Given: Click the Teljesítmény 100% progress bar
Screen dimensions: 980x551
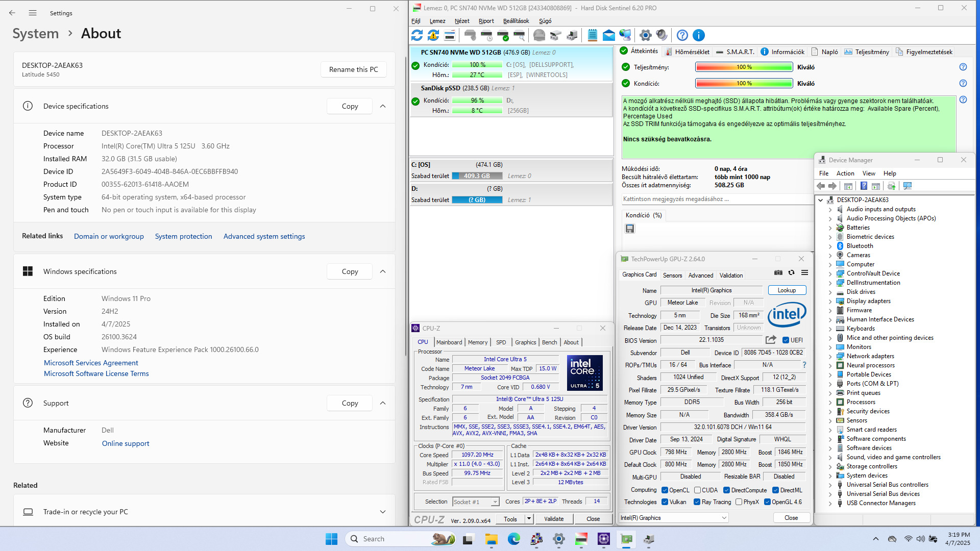Looking at the screenshot, I should click(744, 67).
